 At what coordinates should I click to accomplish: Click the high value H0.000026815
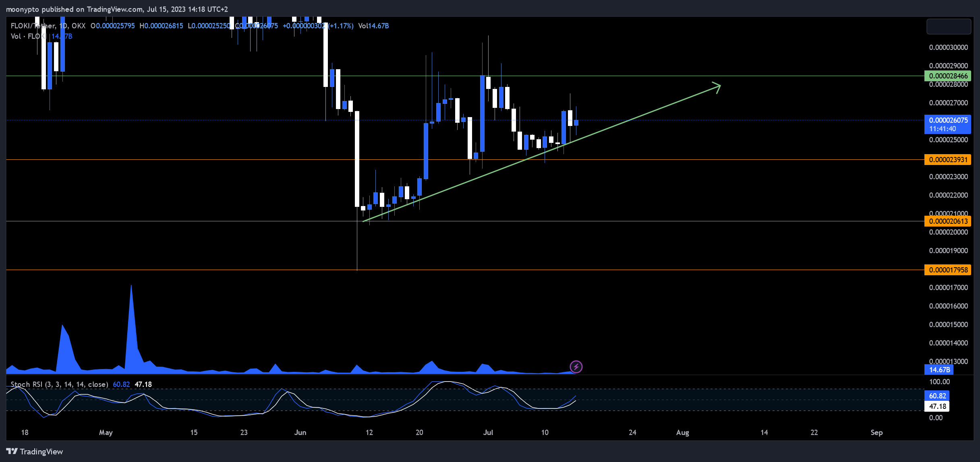point(161,26)
